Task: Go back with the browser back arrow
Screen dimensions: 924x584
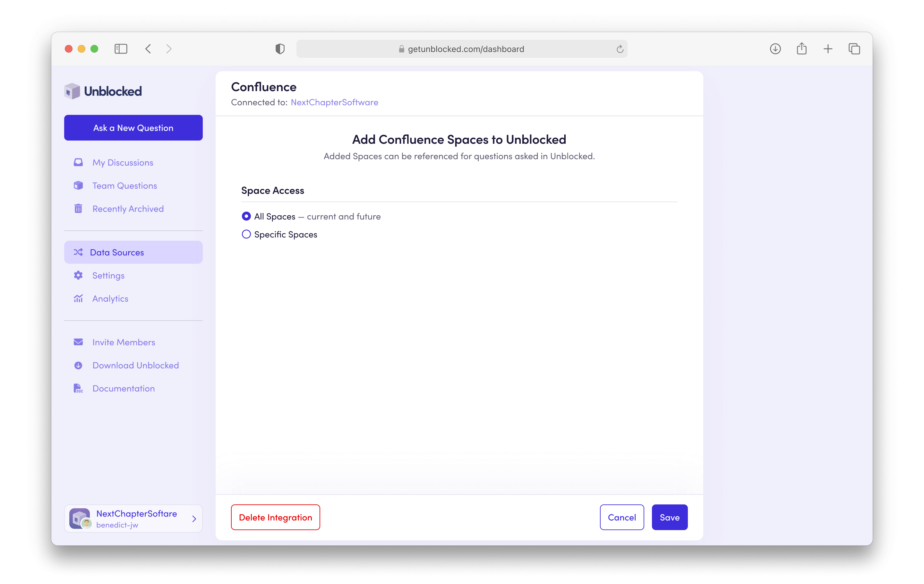Action: [x=148, y=49]
